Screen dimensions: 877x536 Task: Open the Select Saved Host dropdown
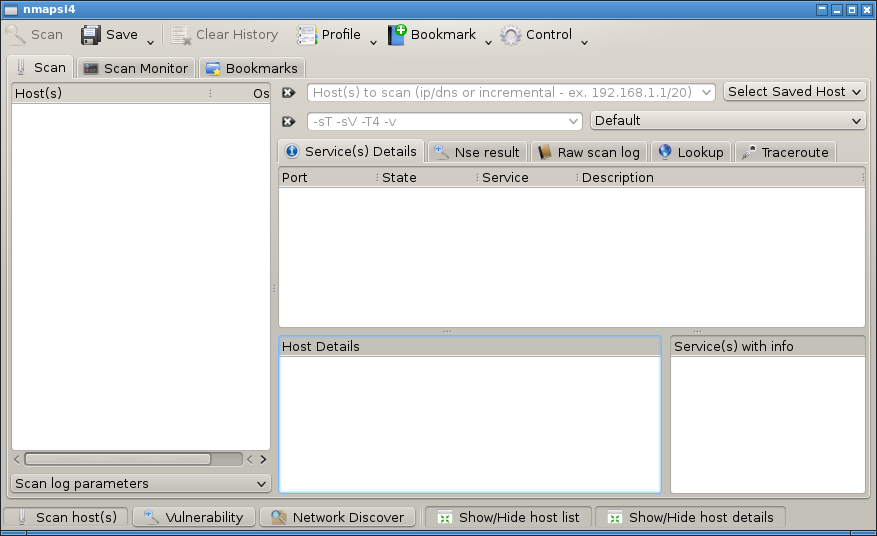tap(795, 92)
